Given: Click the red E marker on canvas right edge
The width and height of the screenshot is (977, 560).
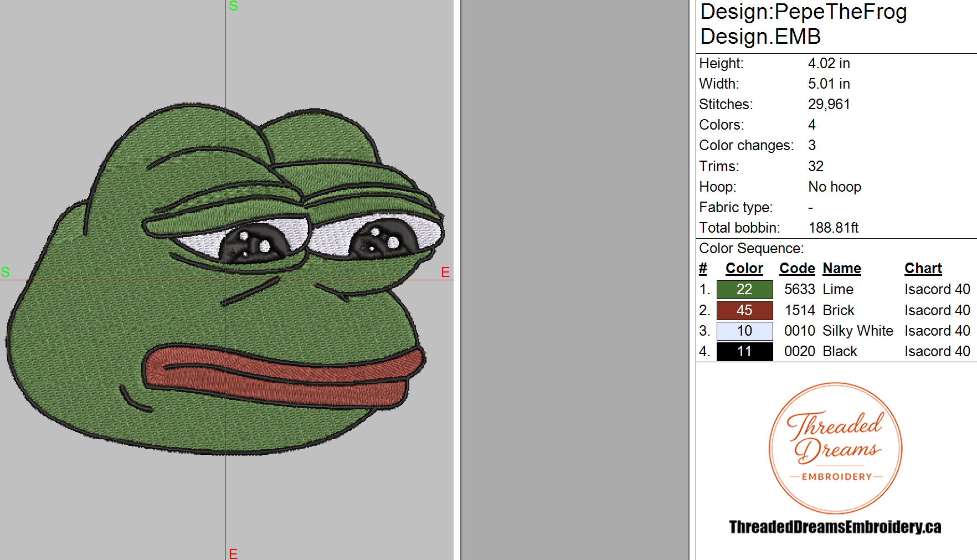Looking at the screenshot, I should (x=445, y=272).
